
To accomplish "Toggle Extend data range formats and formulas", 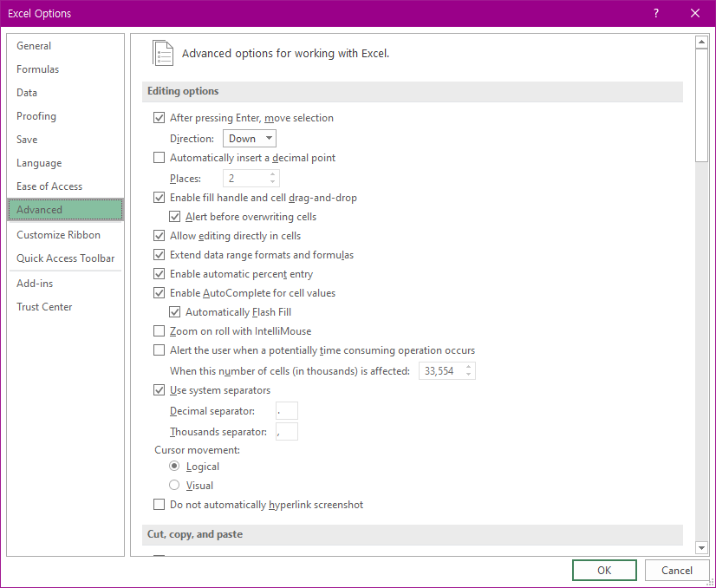I will (159, 255).
